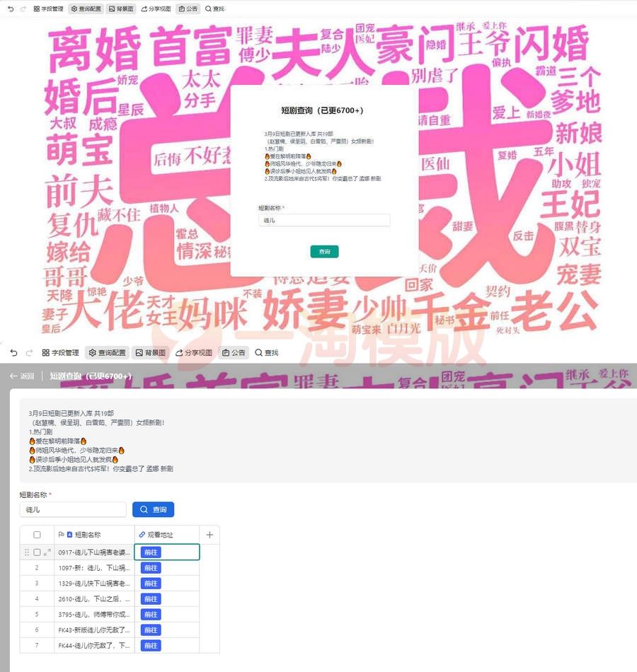This screenshot has height=672, width=637.
Task: Open the 字段管理 field manager
Action: point(47,8)
